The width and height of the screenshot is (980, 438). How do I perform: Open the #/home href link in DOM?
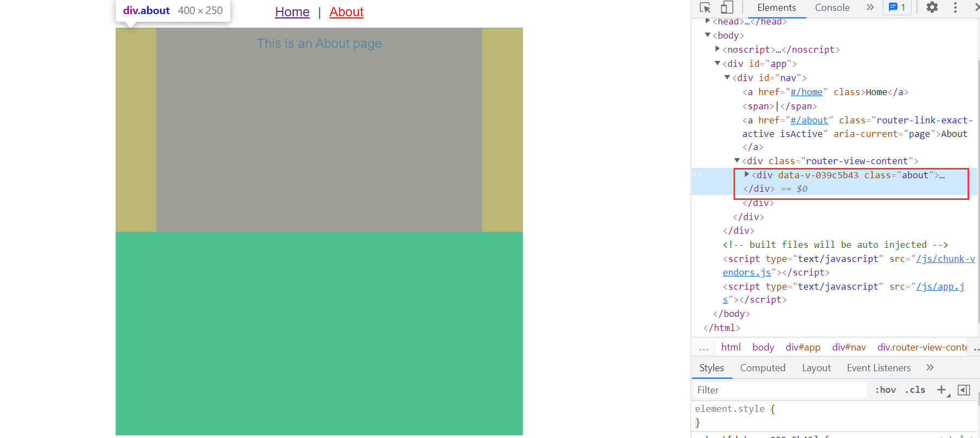coord(806,92)
